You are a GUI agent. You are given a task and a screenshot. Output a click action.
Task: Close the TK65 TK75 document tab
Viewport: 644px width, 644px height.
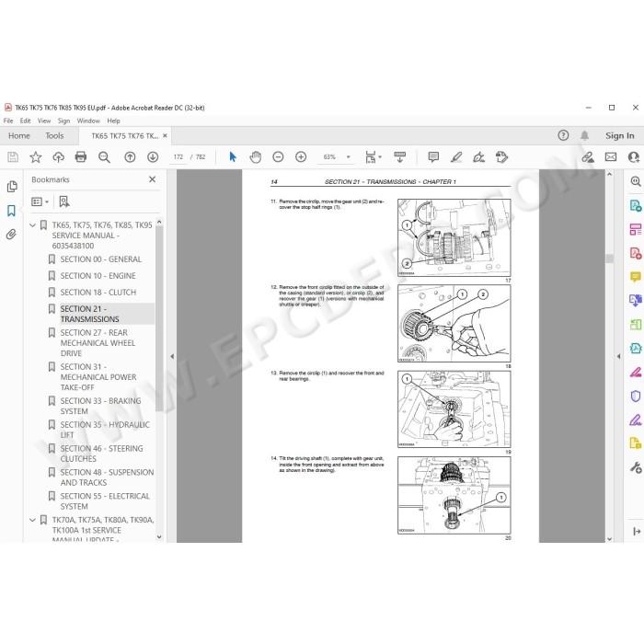[x=165, y=135]
